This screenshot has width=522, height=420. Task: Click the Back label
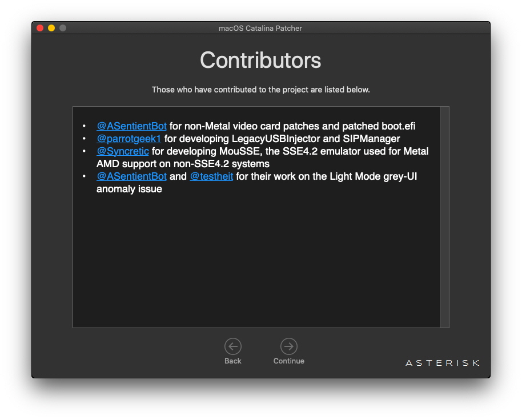point(232,361)
